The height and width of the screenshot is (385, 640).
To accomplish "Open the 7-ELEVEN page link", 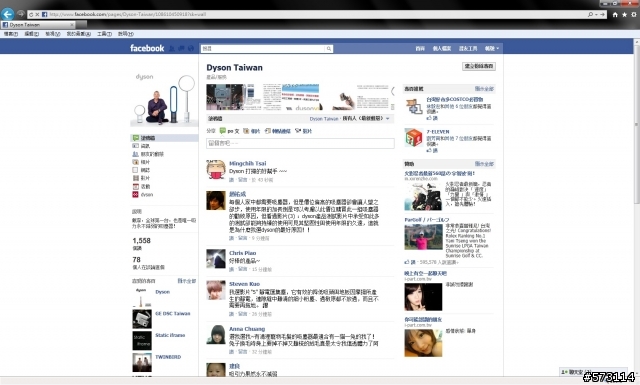I will click(x=438, y=132).
